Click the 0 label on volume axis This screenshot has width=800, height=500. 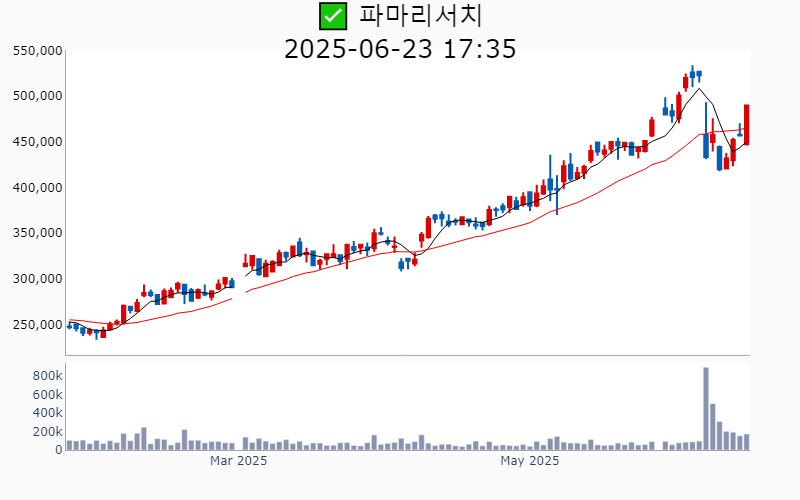[59, 450]
